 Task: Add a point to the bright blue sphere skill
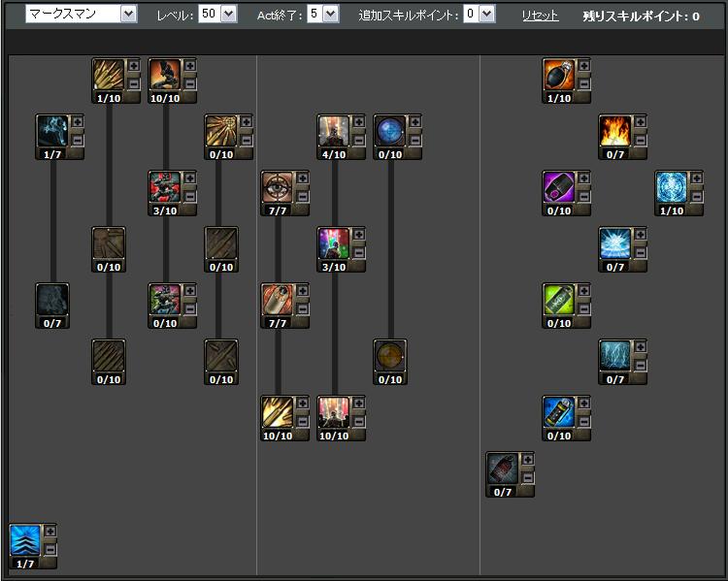[415, 122]
